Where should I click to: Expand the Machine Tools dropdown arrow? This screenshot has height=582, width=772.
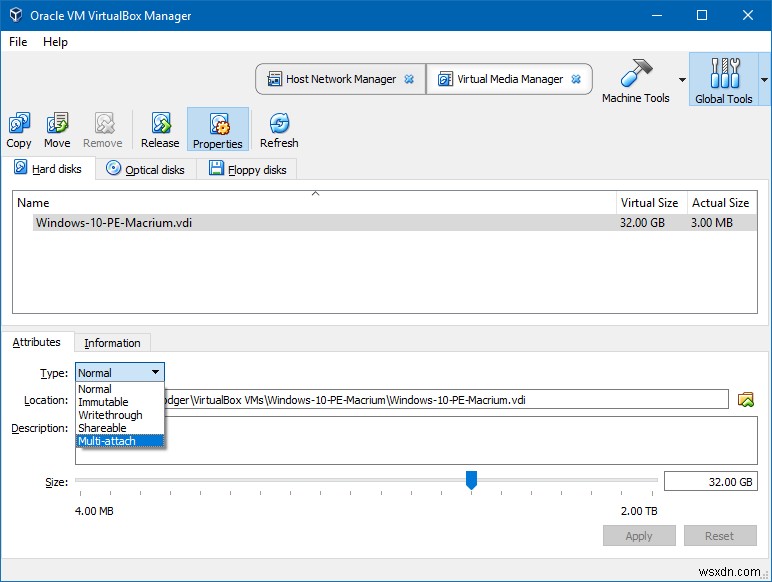[x=682, y=80]
